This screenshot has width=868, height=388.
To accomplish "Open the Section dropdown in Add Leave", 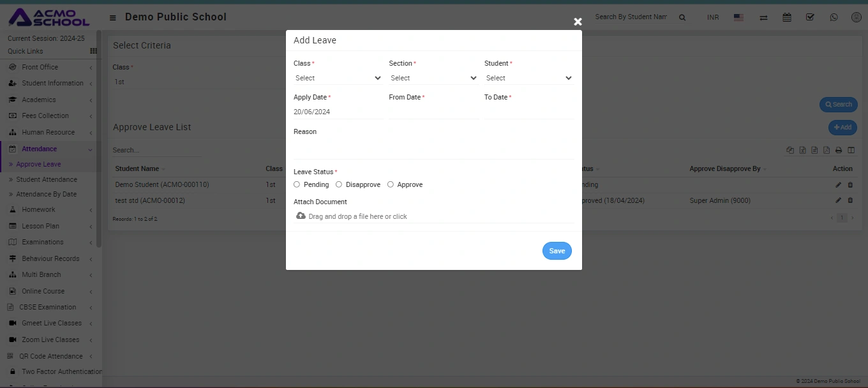I will click(x=433, y=78).
